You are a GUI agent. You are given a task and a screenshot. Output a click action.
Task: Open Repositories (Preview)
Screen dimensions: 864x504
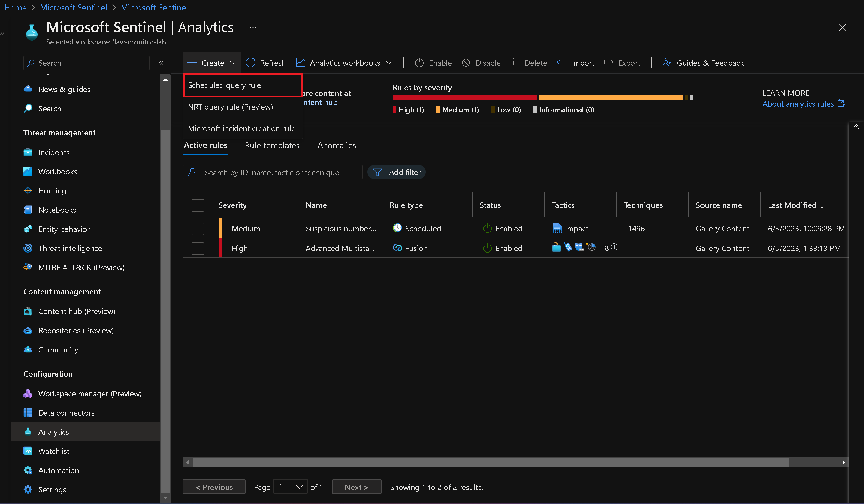point(76,331)
